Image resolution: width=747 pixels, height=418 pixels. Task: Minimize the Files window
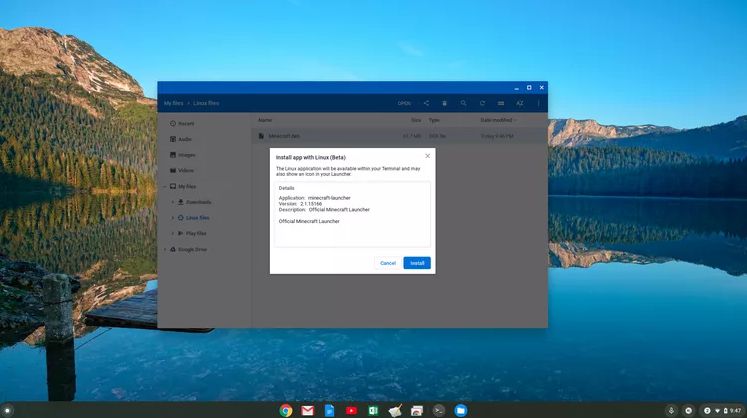516,88
